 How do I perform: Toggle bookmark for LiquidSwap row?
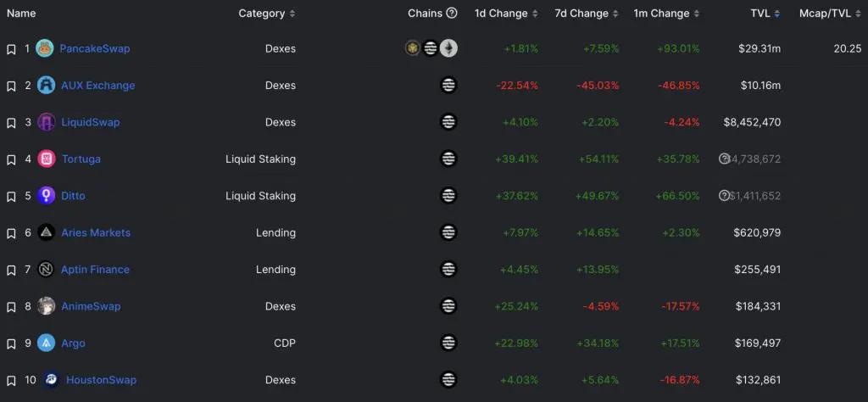click(x=11, y=123)
